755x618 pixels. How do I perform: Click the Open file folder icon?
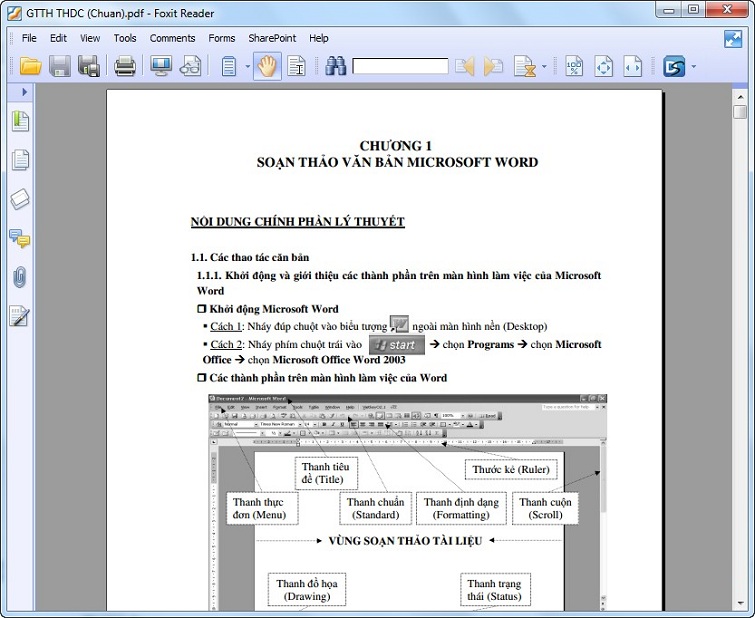[x=31, y=67]
